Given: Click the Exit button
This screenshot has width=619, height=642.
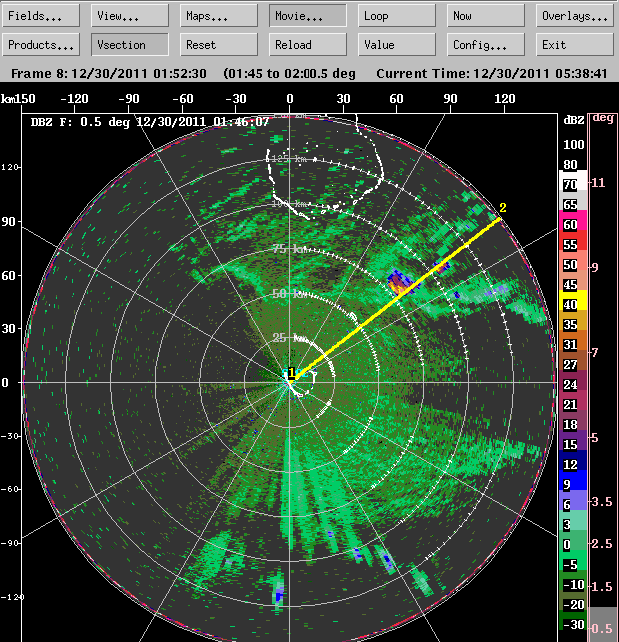Looking at the screenshot, I should click(x=575, y=44).
